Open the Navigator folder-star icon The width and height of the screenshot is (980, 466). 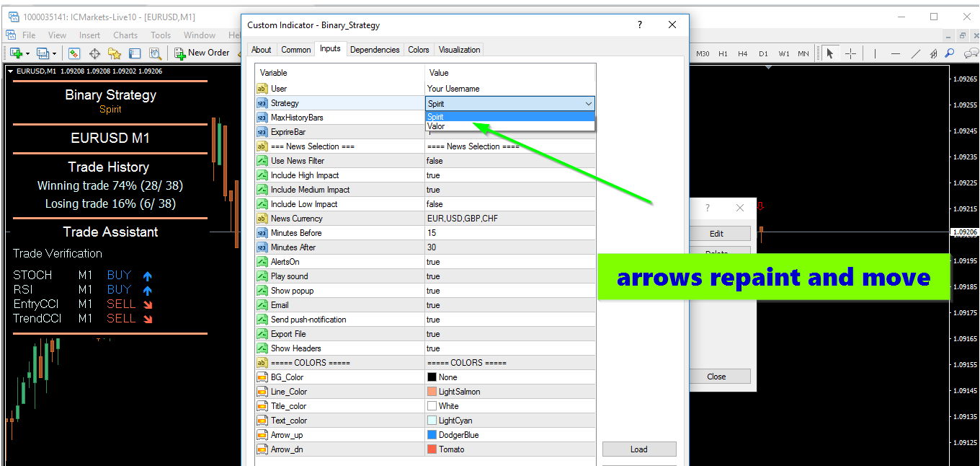(x=114, y=53)
